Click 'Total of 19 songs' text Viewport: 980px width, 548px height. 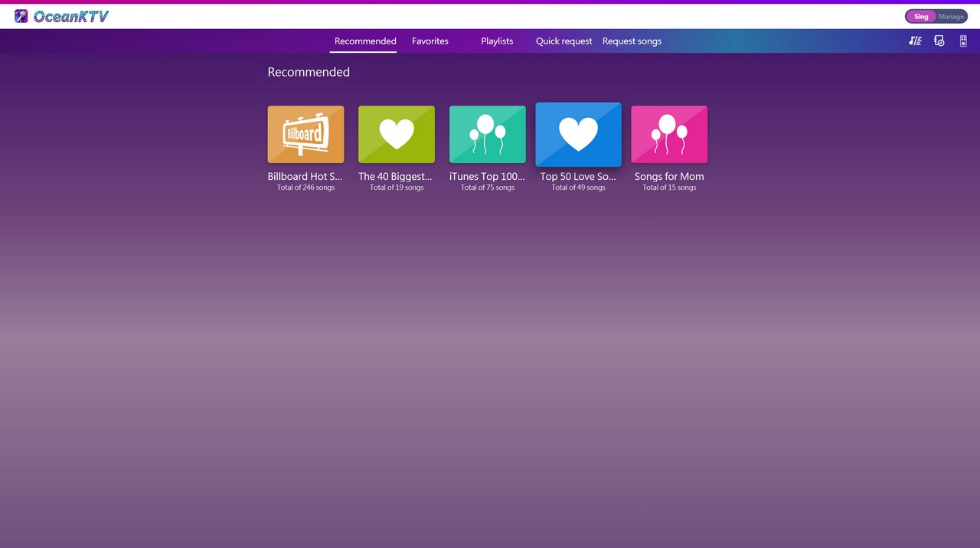click(x=397, y=188)
